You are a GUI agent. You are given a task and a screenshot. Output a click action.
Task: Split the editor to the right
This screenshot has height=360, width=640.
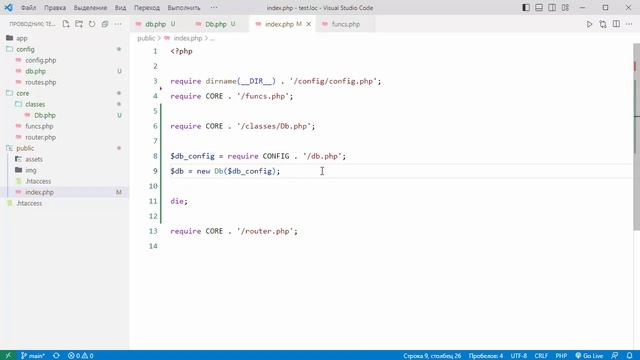pos(616,24)
